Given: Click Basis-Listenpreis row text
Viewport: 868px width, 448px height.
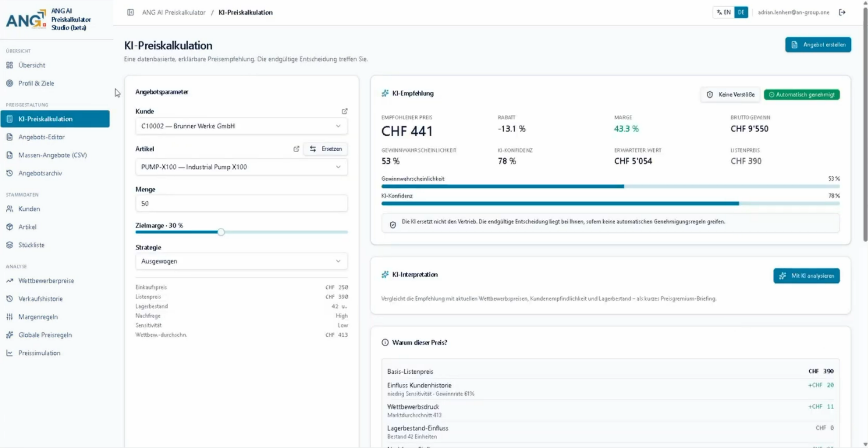Looking at the screenshot, I should coord(410,372).
